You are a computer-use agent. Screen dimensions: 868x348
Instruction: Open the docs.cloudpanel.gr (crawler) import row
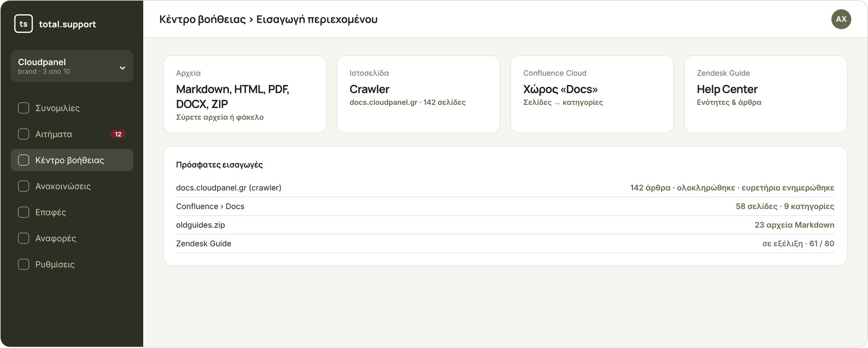point(505,188)
